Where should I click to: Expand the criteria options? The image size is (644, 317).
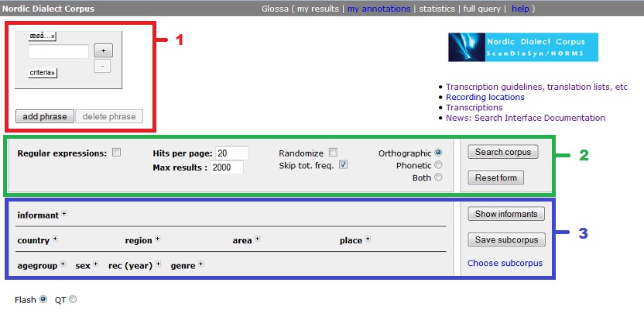[43, 72]
